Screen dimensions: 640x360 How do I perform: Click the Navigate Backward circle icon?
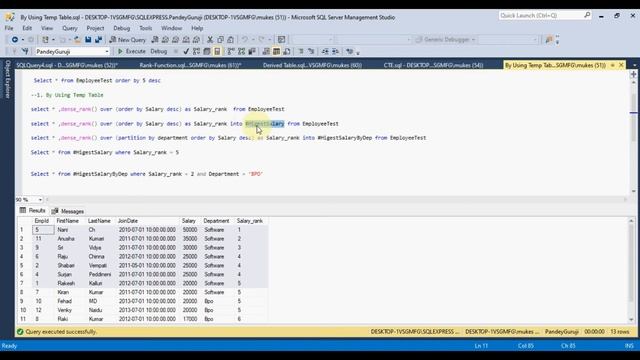[x=15, y=40]
